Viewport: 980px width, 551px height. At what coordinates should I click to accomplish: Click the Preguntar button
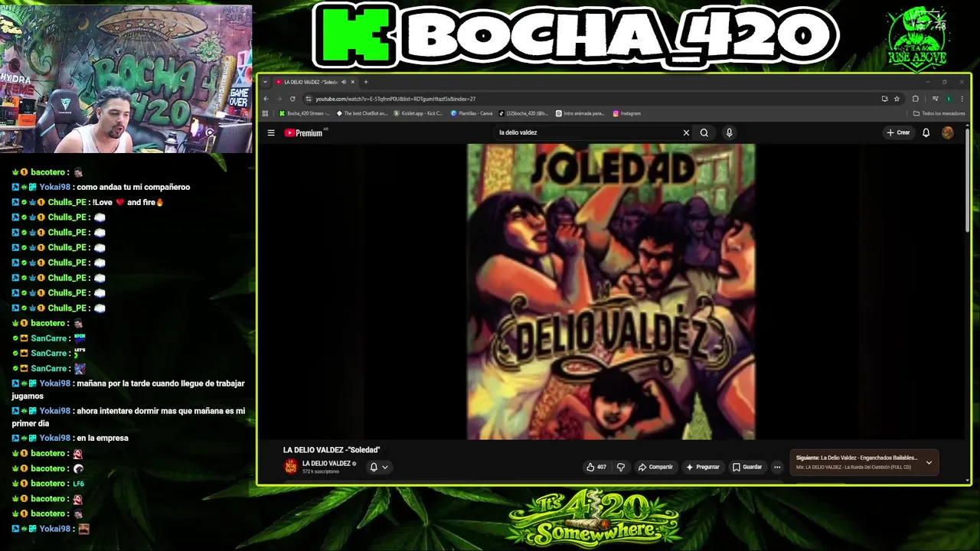pos(703,467)
